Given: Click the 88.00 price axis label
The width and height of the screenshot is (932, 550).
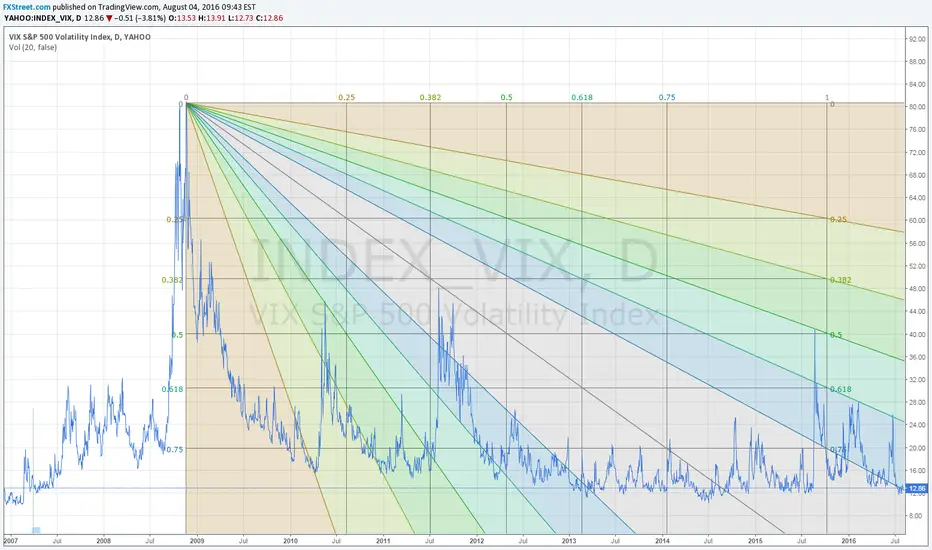Looking at the screenshot, I should click(917, 61).
